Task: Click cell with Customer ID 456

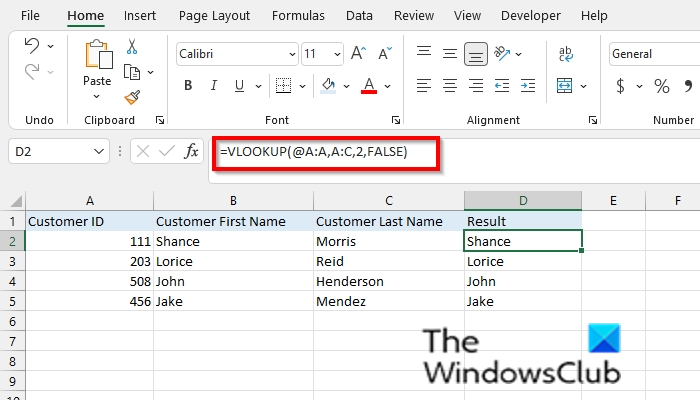Action: (90, 301)
